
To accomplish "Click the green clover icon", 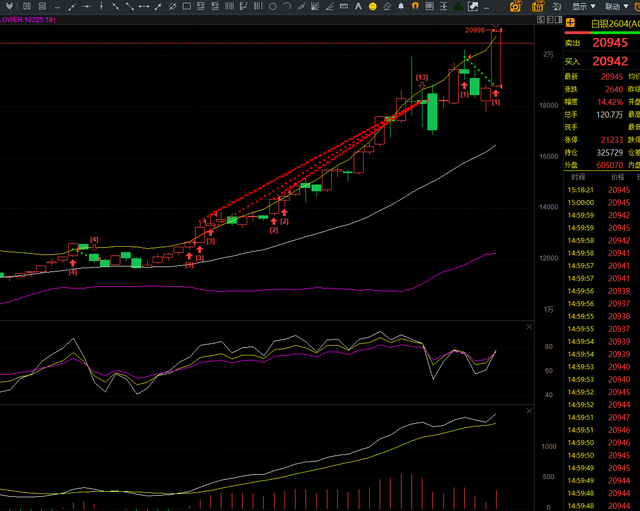I will (x=458, y=6).
